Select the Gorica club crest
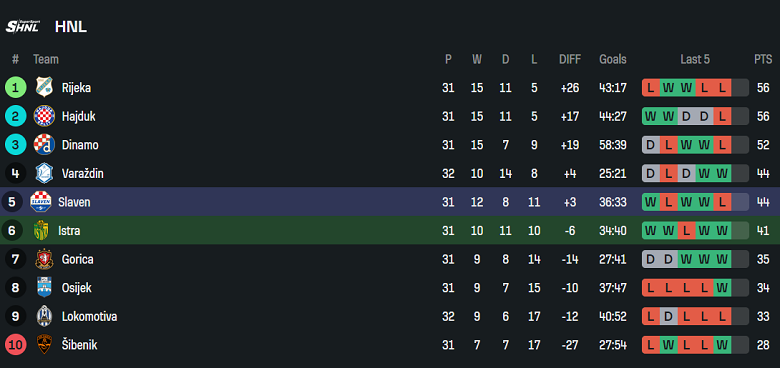Screen dimensions: 780x368 pos(44,259)
